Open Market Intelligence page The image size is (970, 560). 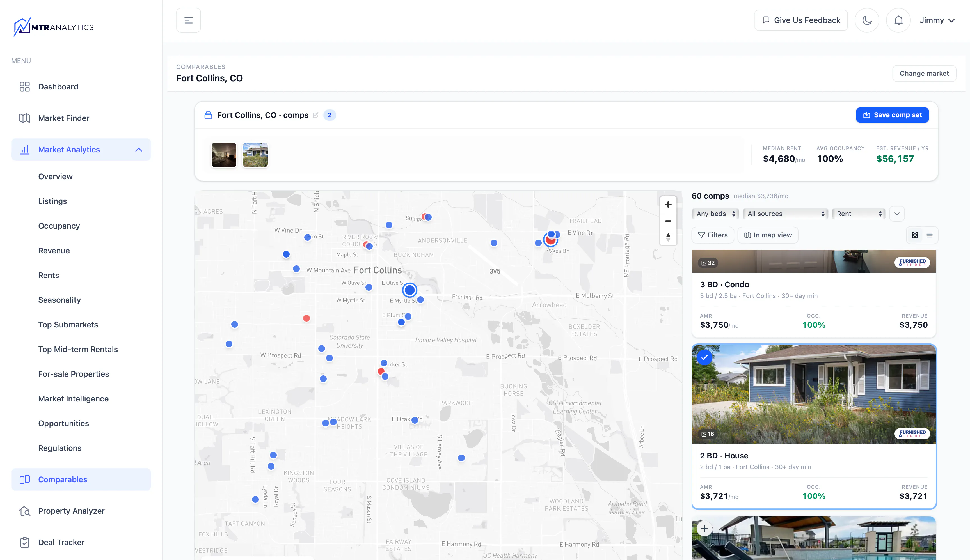pyautogui.click(x=73, y=399)
